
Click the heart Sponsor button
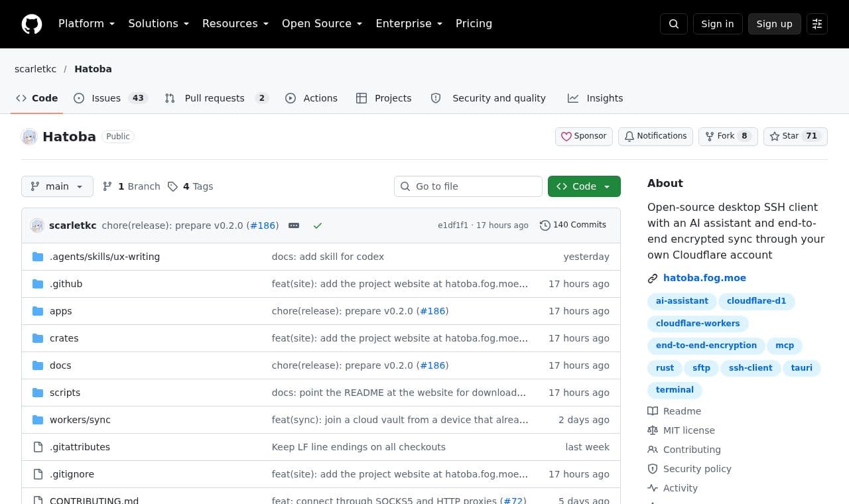click(x=584, y=137)
